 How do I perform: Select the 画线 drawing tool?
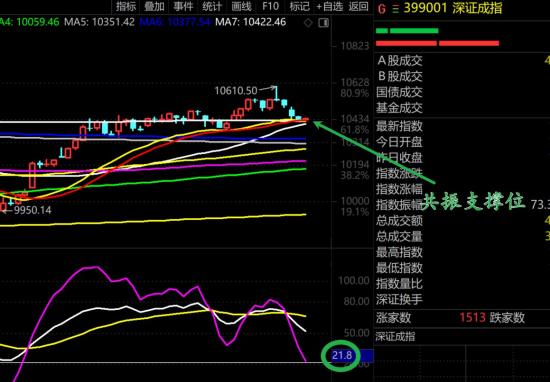coord(241,6)
